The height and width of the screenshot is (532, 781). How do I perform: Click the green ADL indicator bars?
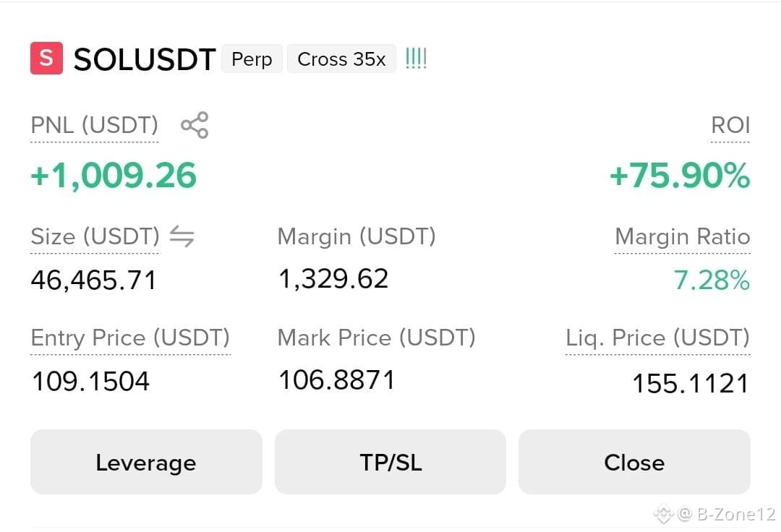[x=416, y=59]
